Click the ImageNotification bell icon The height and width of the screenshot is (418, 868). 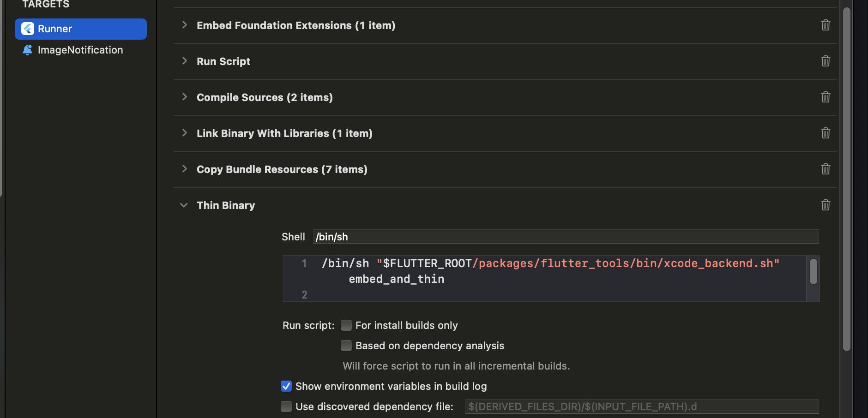coord(28,50)
